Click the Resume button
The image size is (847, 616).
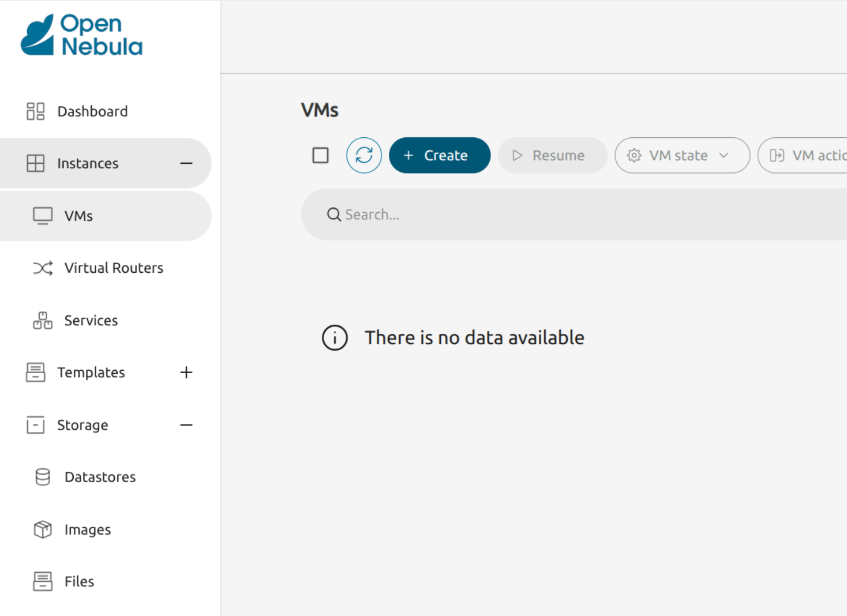pos(552,155)
